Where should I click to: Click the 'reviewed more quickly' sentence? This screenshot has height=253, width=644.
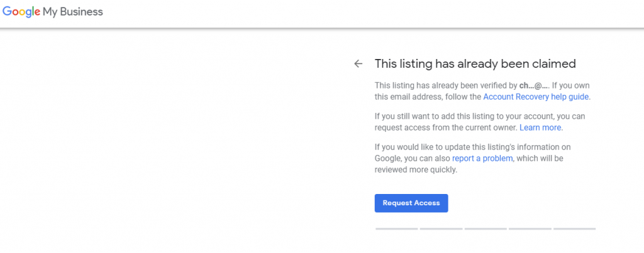pos(416,170)
